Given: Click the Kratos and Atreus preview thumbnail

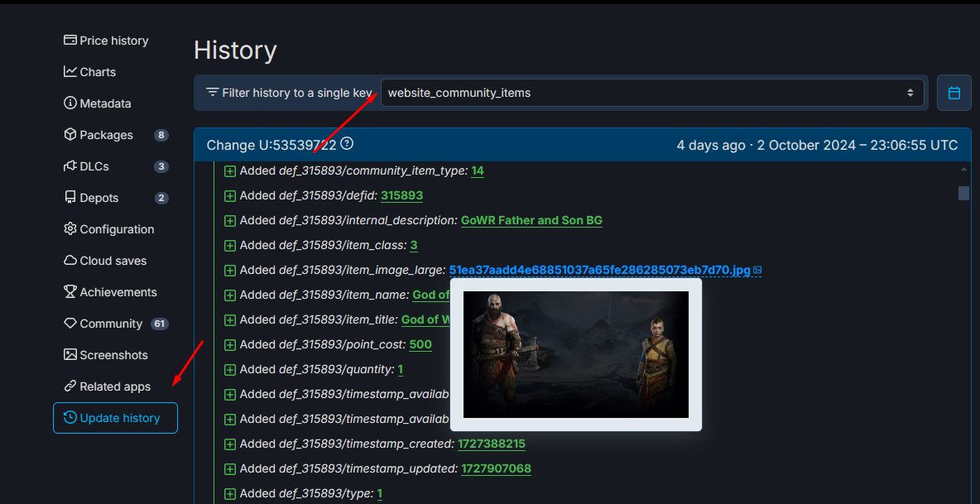Looking at the screenshot, I should (575, 355).
